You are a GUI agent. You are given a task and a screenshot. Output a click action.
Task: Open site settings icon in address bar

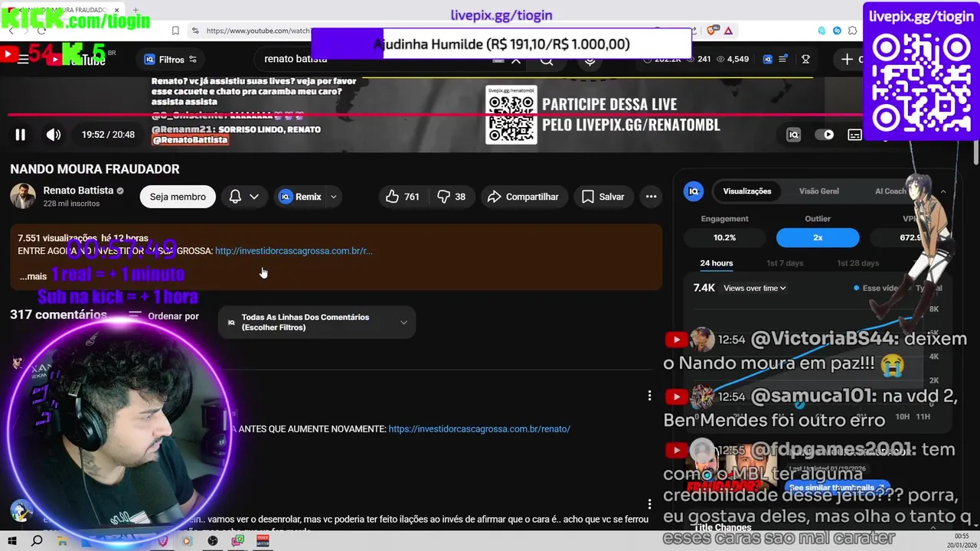click(195, 31)
